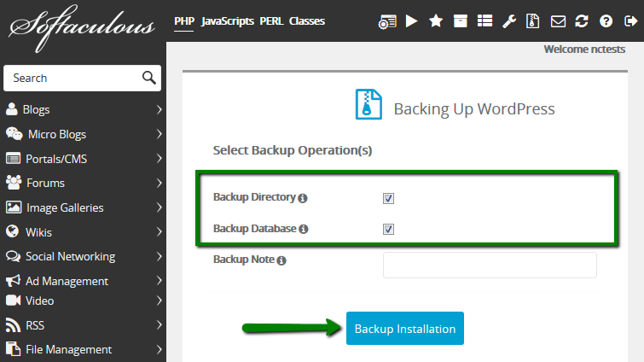Click the zip file backups icon in toolbar
This screenshot has width=644, height=362.
coord(533,21)
